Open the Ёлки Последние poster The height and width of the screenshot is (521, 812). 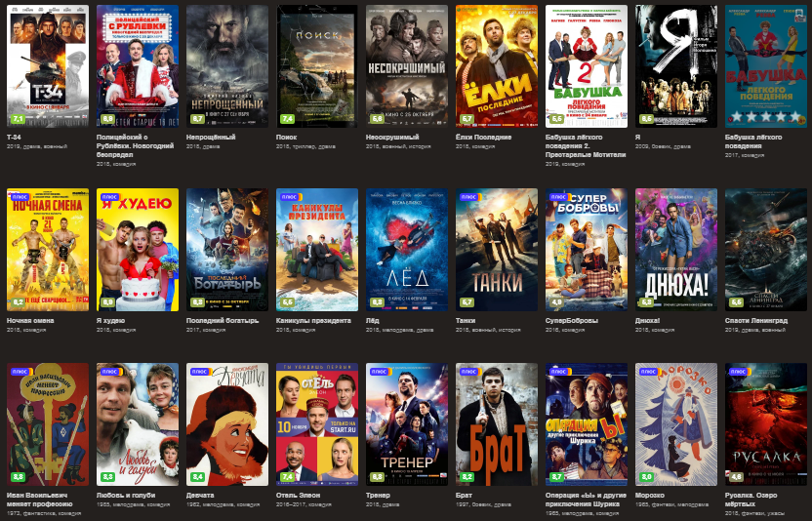tap(497, 66)
